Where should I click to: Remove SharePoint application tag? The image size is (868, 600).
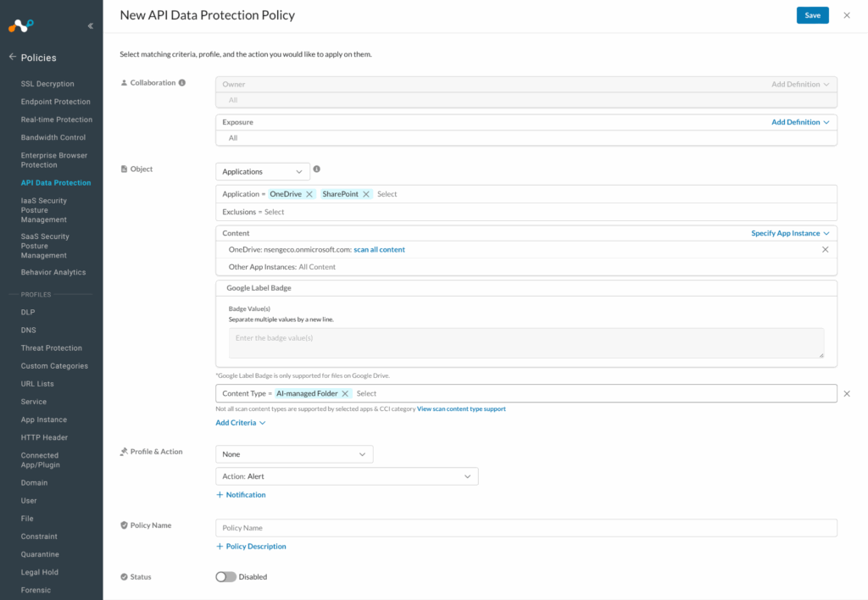pyautogui.click(x=366, y=194)
